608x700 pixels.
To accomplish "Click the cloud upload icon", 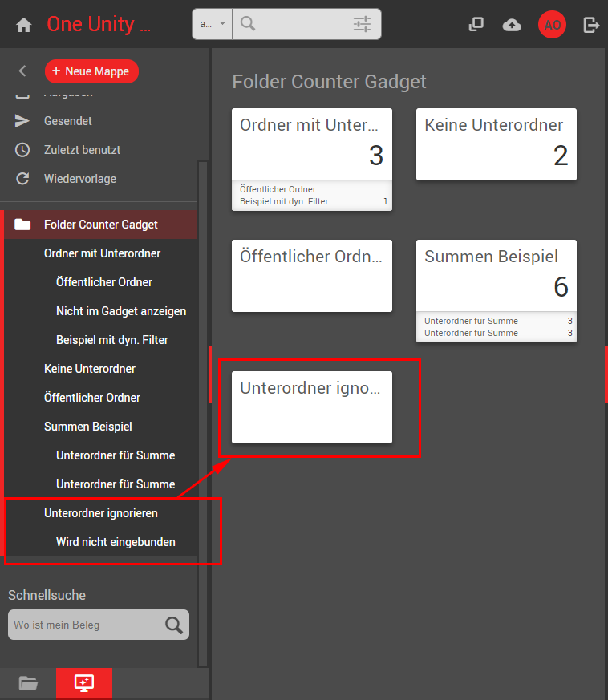I will tap(512, 25).
